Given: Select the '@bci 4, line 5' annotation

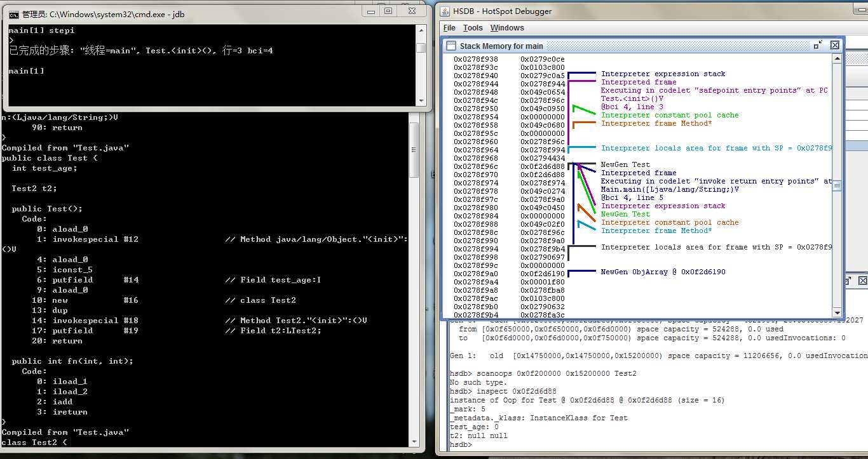Looking at the screenshot, I should pos(632,197).
